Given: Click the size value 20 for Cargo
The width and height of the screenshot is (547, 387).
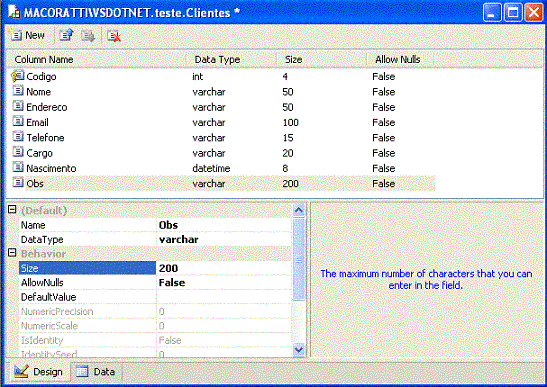Looking at the screenshot, I should coord(288,153).
